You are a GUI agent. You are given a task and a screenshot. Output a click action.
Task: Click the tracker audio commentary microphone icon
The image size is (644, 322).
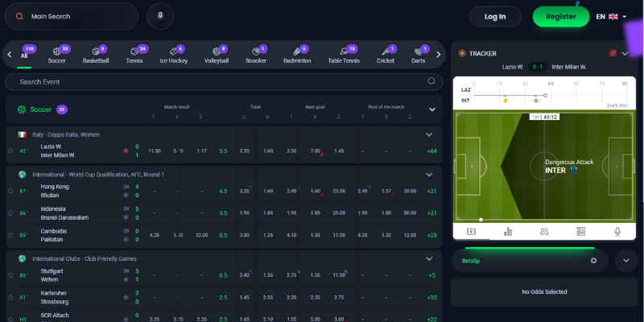617,231
